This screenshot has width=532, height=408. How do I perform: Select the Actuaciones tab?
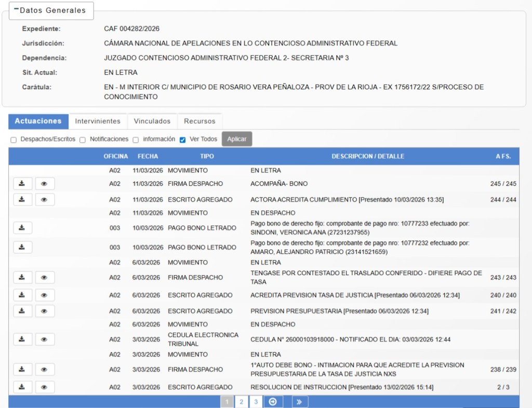tap(38, 121)
